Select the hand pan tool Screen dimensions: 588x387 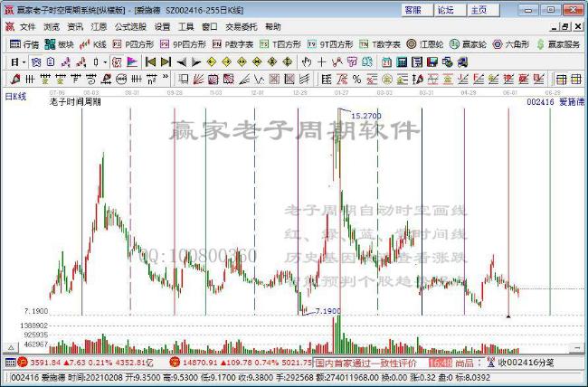(x=307, y=61)
